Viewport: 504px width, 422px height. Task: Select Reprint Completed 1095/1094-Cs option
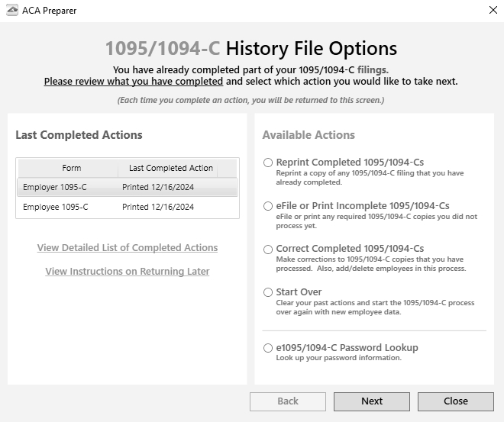tap(268, 163)
